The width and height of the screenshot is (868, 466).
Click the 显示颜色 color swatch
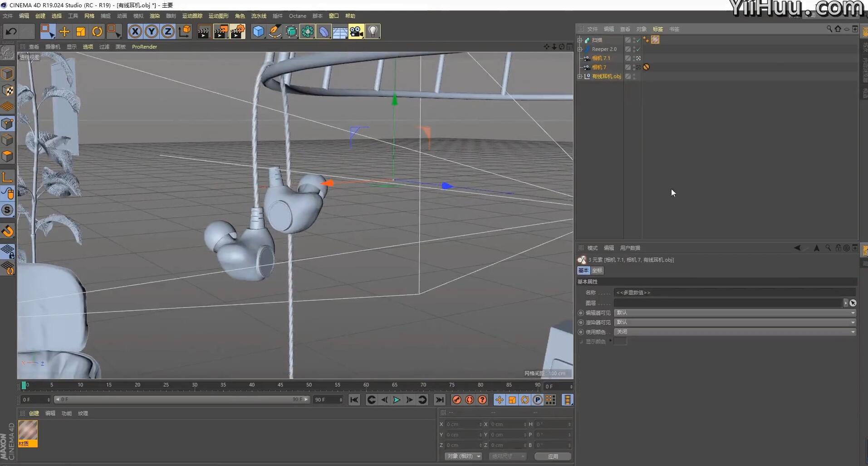[620, 342]
